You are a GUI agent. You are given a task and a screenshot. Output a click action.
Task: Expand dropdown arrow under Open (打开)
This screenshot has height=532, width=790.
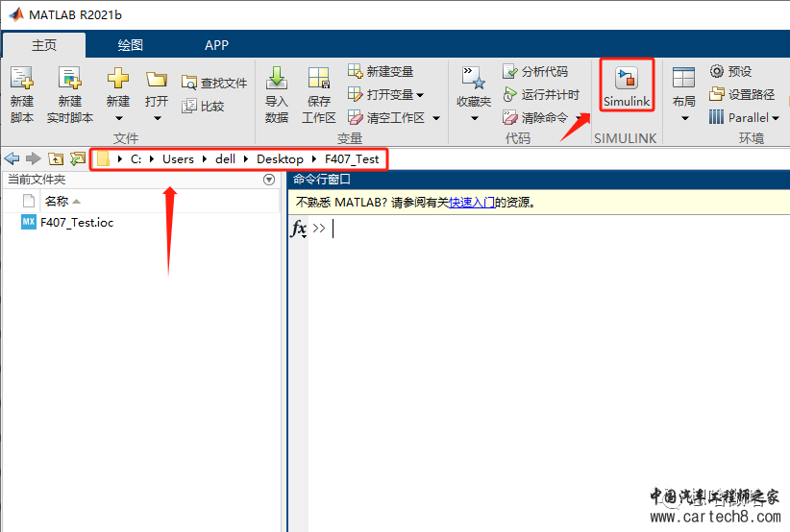tap(158, 119)
